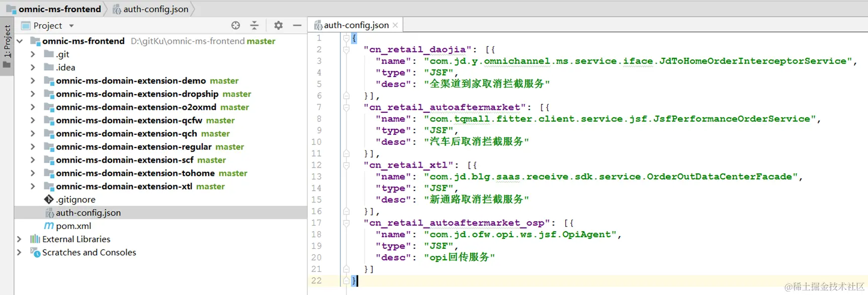Click "cn_retail_autoaftermarket" key on line 7
868x295 pixels.
pyautogui.click(x=445, y=107)
